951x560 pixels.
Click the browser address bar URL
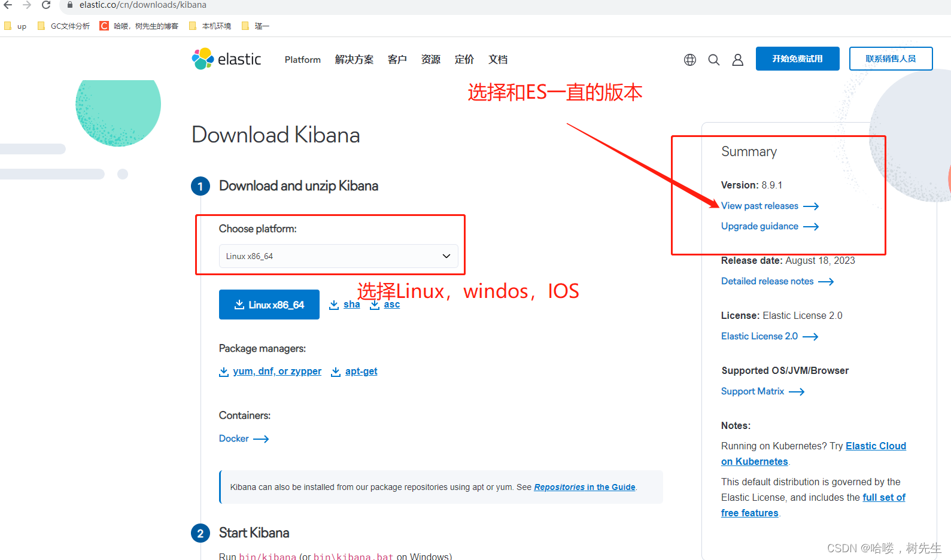(143, 5)
